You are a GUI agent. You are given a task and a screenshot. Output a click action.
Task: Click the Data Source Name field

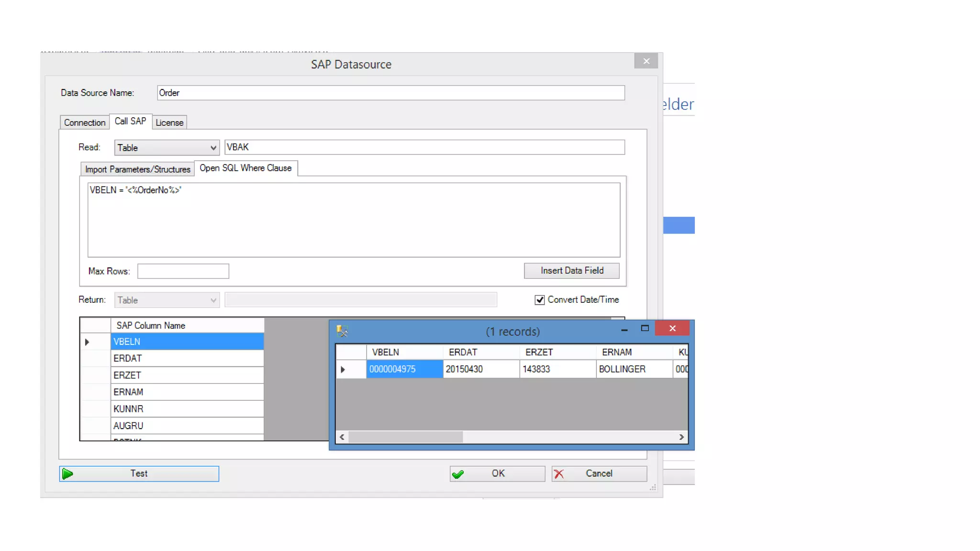pyautogui.click(x=390, y=93)
